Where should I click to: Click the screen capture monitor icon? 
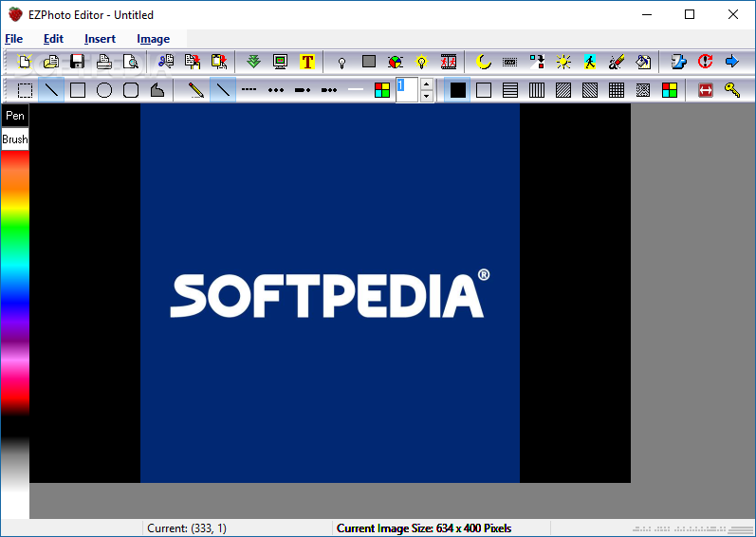click(280, 62)
